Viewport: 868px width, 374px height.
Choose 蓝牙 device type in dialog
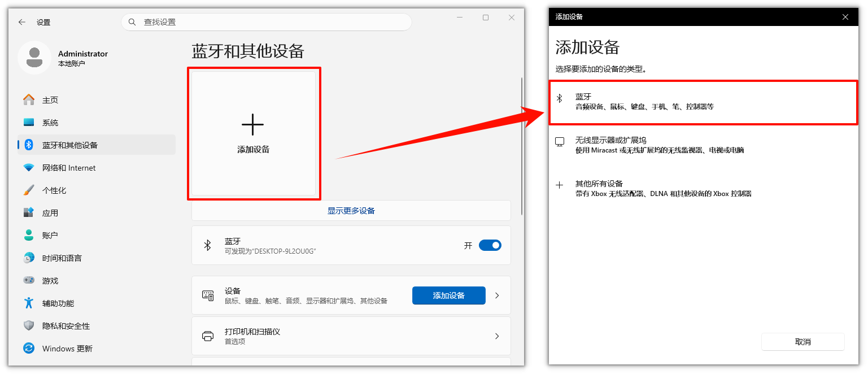(704, 102)
